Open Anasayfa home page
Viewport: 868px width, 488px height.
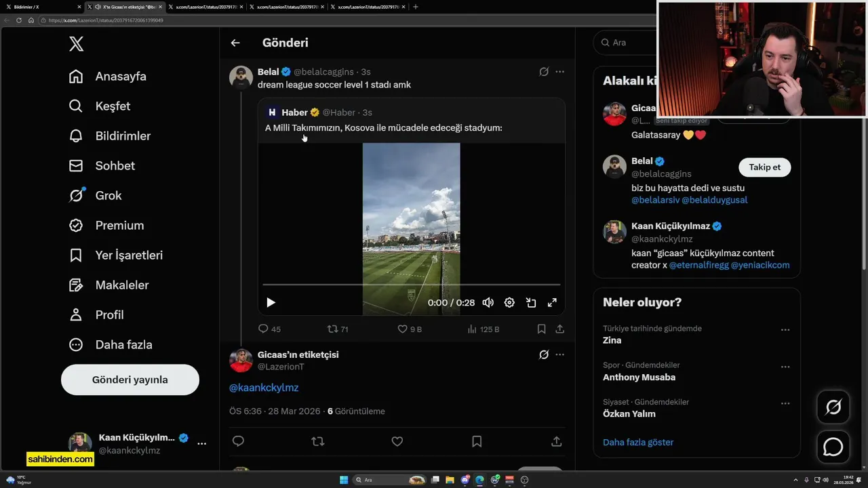pyautogui.click(x=108, y=77)
